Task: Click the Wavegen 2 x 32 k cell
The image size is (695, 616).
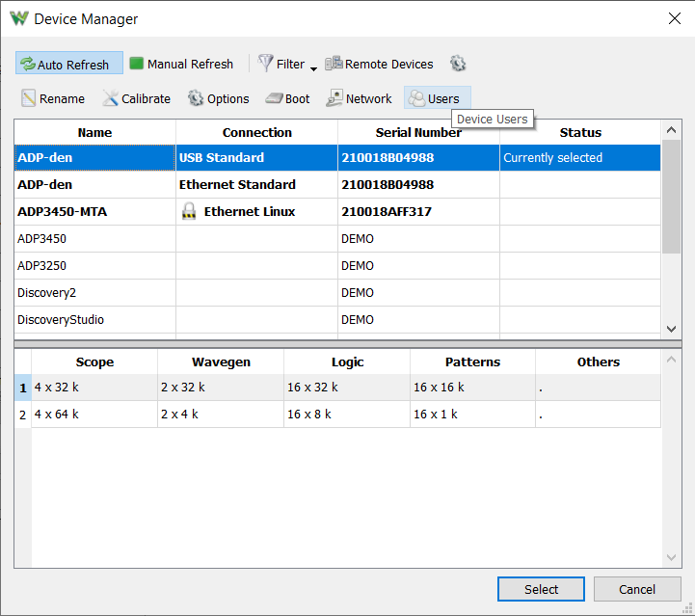Action: click(x=221, y=388)
